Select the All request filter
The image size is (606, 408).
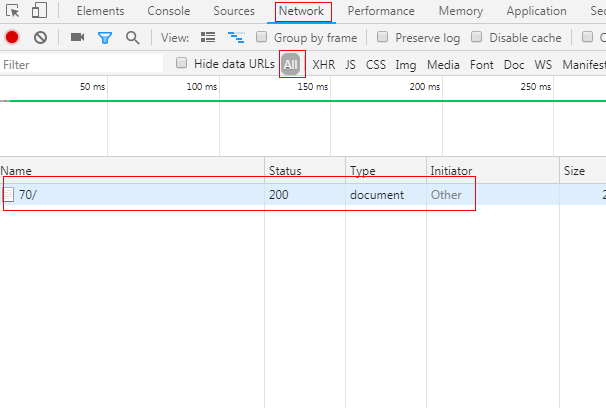[x=291, y=64]
